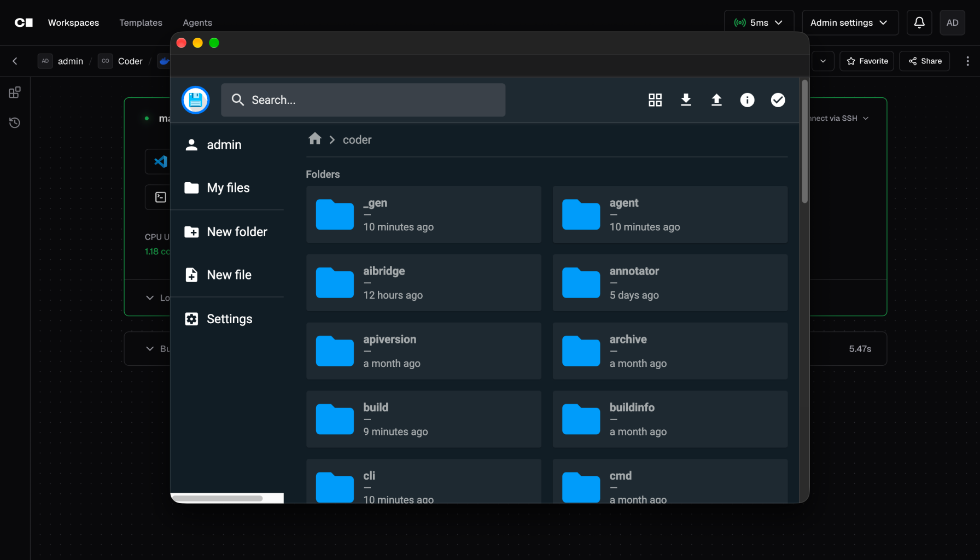This screenshot has height=560, width=980.
Task: Open My files in the sidebar
Action: click(x=227, y=188)
